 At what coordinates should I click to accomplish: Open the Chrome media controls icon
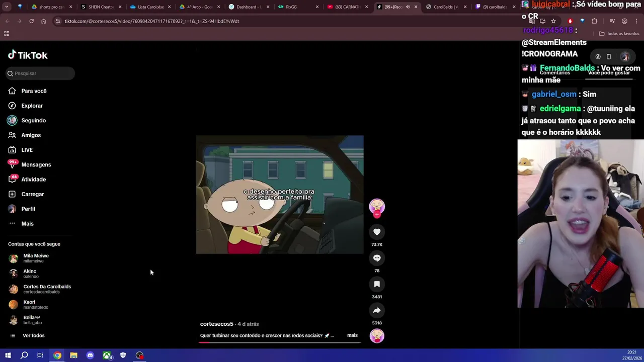(x=612, y=21)
